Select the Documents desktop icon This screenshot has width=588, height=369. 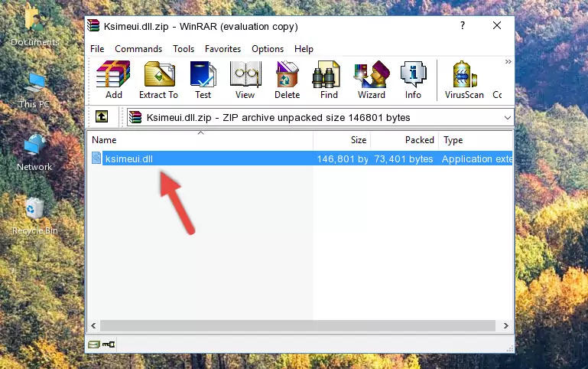pyautogui.click(x=35, y=28)
